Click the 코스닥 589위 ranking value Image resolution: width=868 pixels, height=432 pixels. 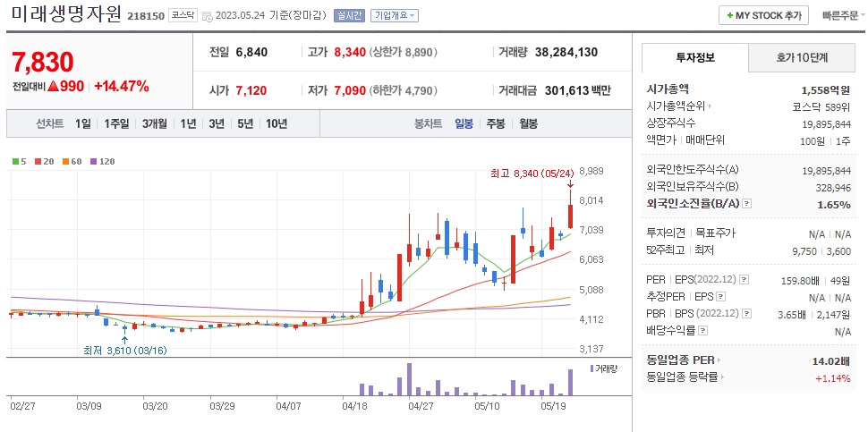821,106
